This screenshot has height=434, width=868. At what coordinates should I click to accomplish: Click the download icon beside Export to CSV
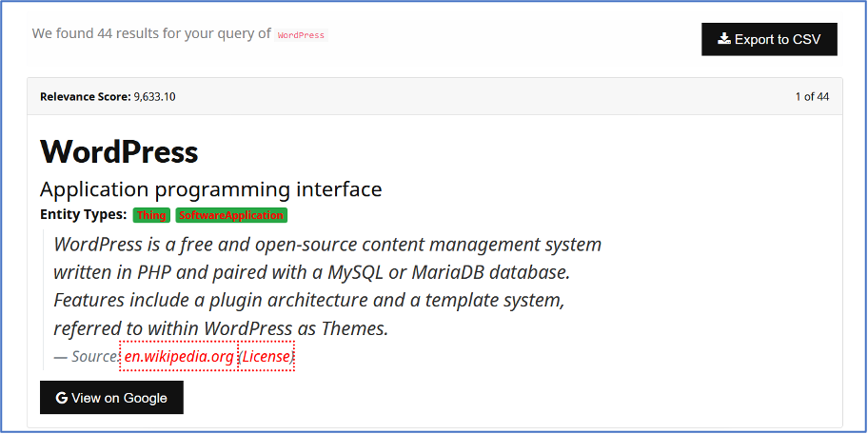coord(724,39)
